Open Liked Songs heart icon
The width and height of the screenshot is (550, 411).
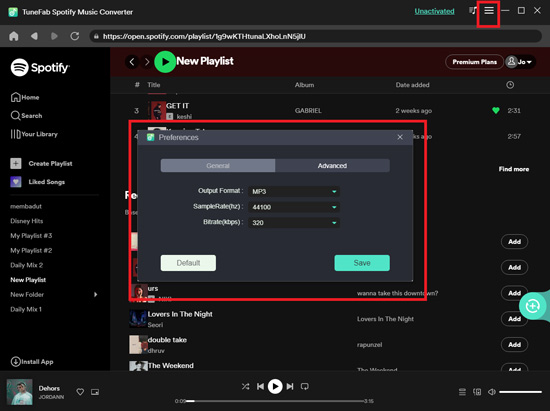(16, 182)
